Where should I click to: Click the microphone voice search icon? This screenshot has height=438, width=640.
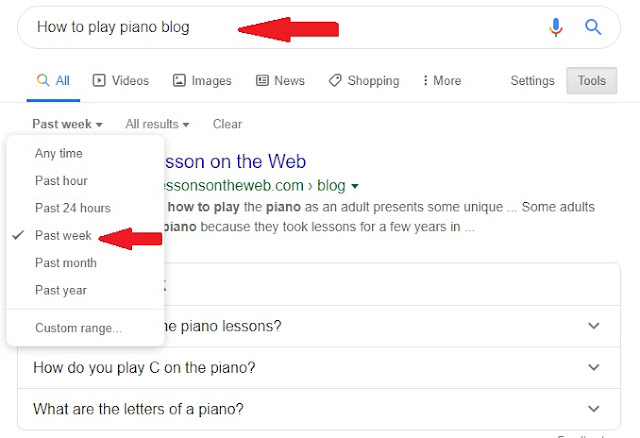[x=556, y=27]
